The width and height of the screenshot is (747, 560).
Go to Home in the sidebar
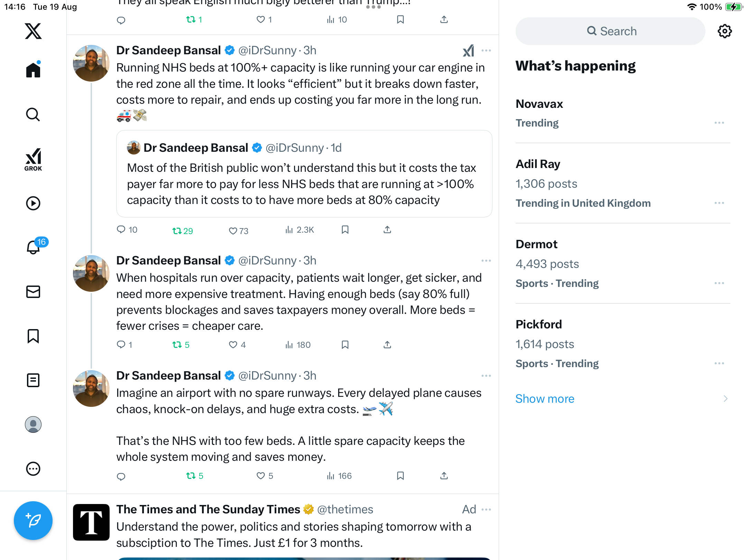33,70
